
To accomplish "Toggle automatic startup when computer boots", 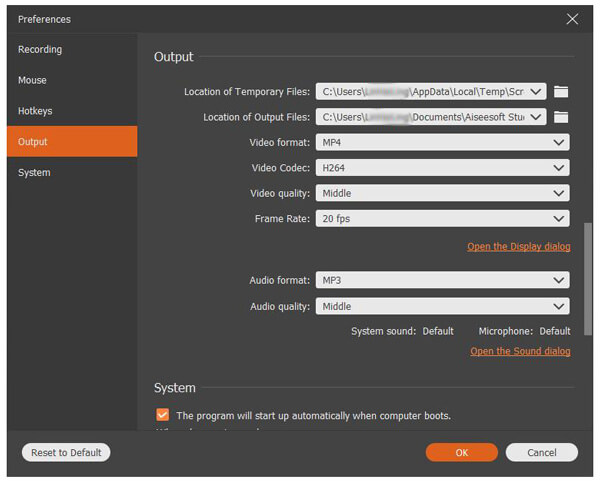I will [163, 415].
